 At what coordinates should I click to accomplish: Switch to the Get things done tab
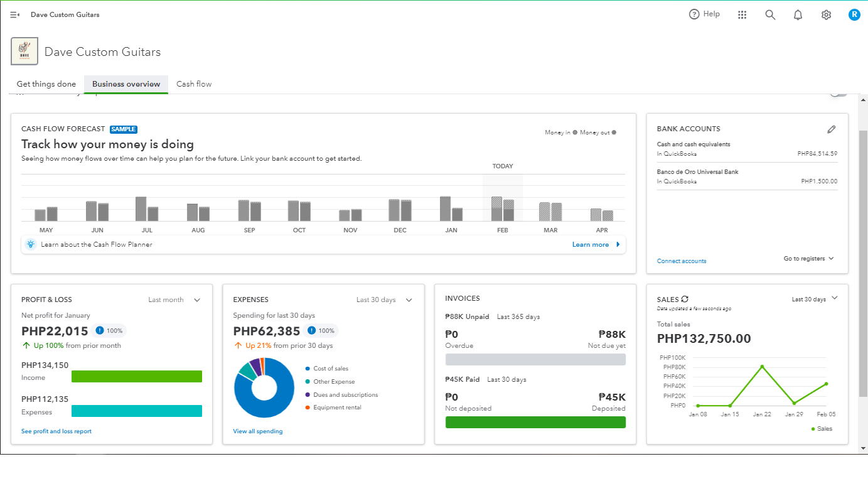coord(46,84)
